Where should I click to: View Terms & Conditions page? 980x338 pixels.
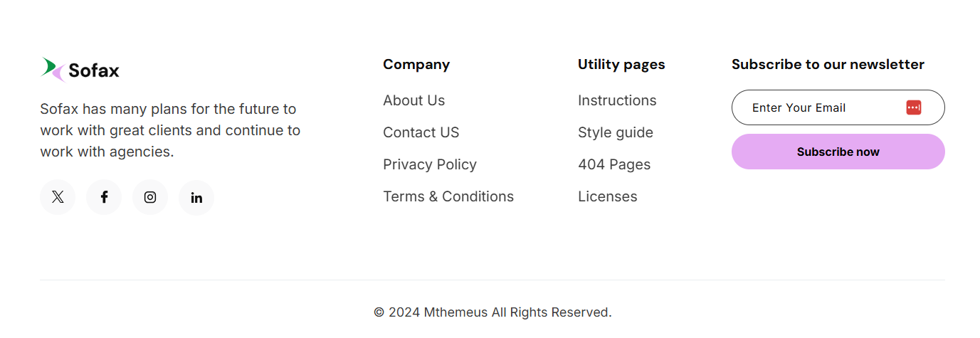pyautogui.click(x=448, y=196)
